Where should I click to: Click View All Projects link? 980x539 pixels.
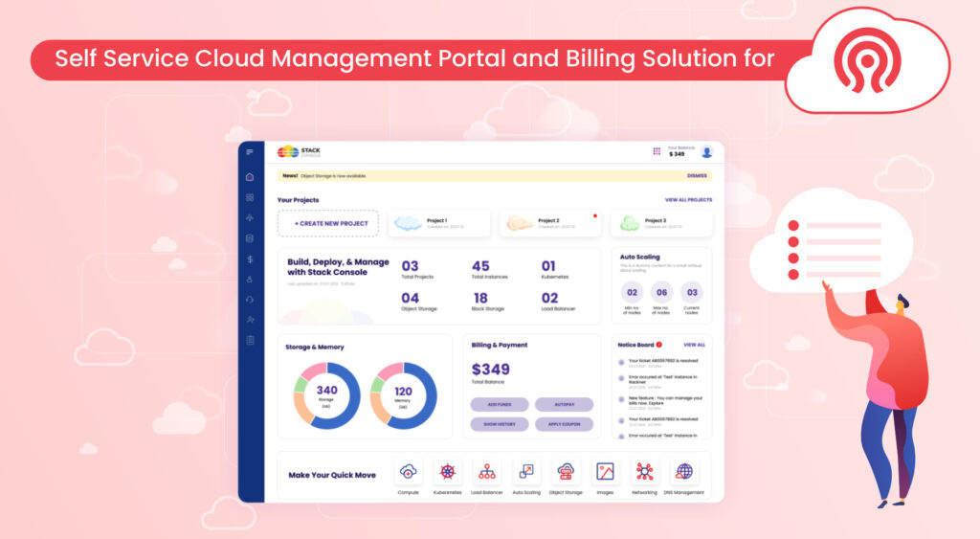(x=688, y=200)
